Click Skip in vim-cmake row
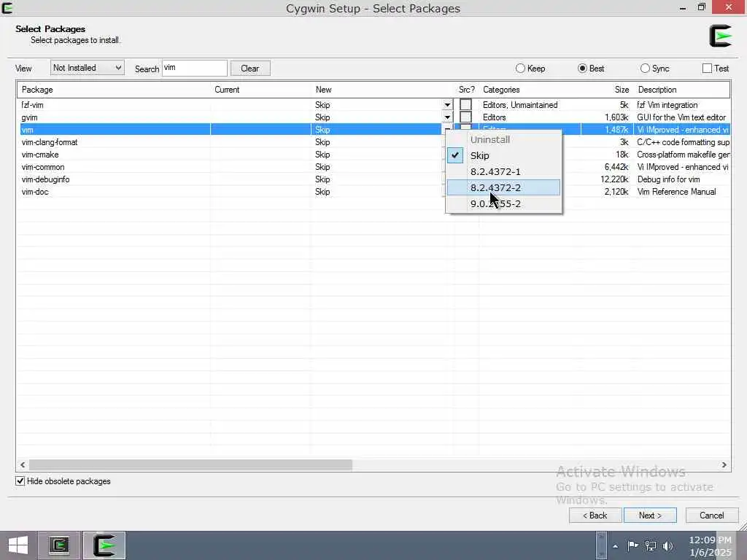747x560 pixels. tap(322, 155)
